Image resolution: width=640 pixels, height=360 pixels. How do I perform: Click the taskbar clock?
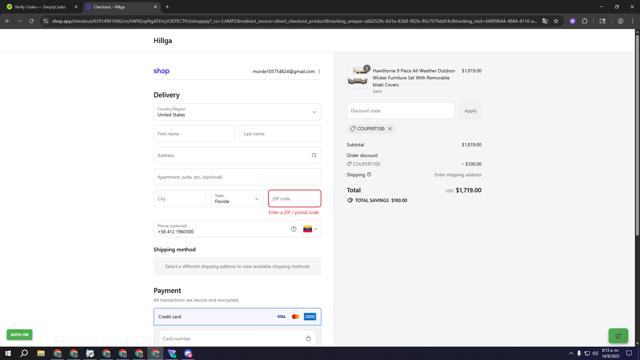[610, 353]
